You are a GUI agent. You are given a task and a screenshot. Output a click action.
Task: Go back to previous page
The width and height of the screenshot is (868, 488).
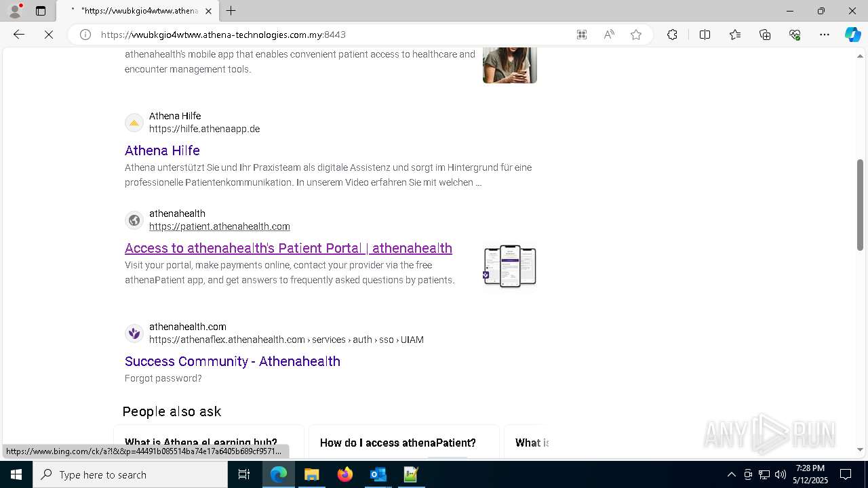pos(19,35)
